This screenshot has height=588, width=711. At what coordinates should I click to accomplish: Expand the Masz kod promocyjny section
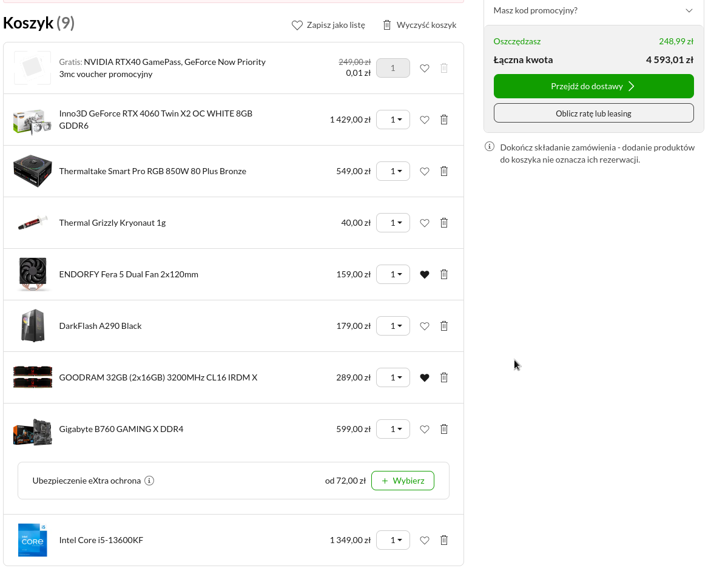click(x=593, y=10)
